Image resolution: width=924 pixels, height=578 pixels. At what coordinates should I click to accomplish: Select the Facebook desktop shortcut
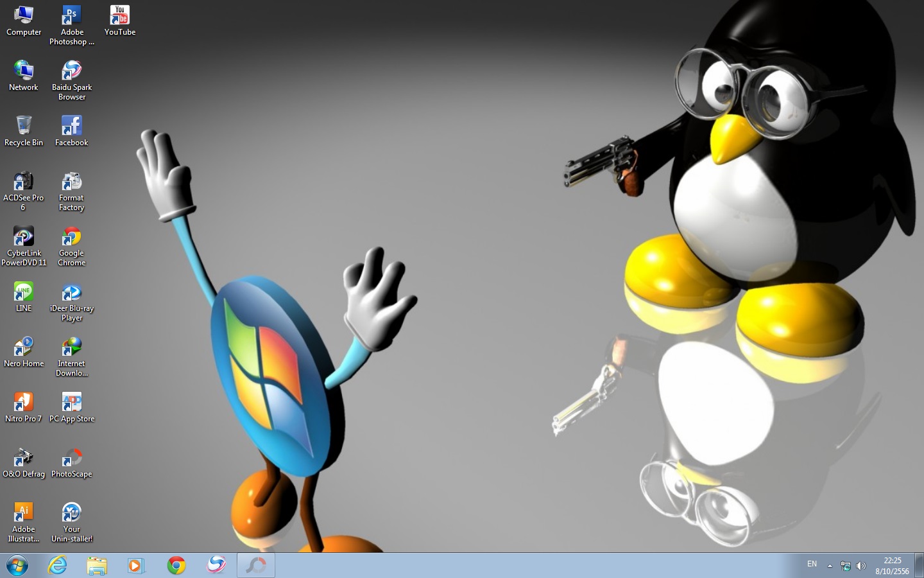[x=72, y=131]
